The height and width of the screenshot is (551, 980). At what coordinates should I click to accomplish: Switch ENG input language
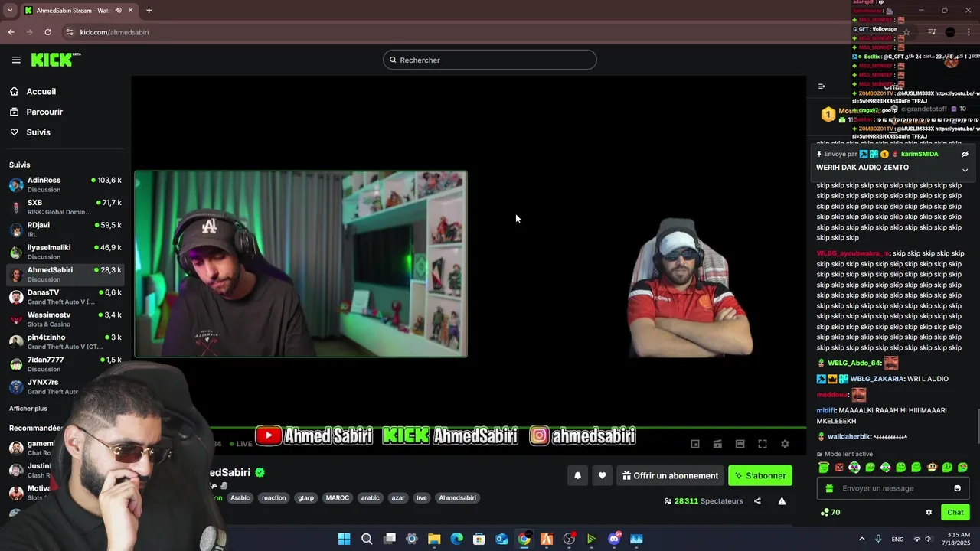point(897,539)
